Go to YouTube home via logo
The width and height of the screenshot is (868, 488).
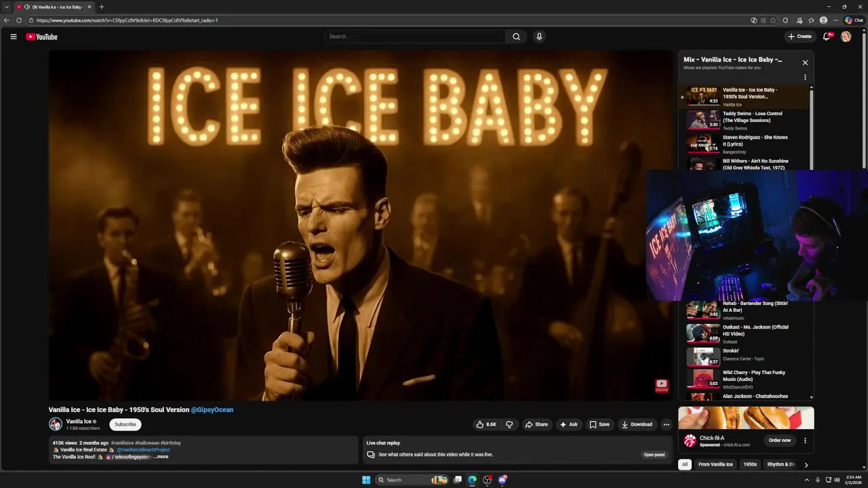click(x=42, y=37)
